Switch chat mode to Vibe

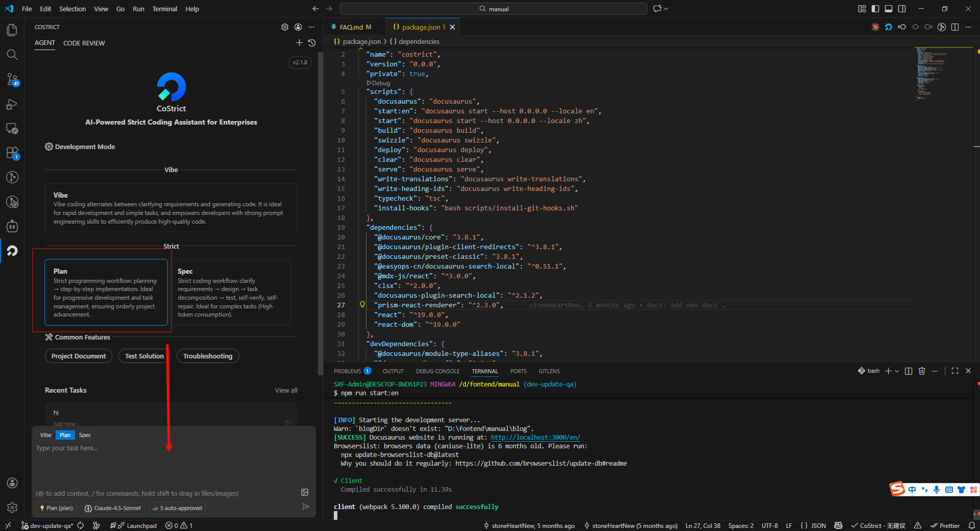[x=46, y=435]
